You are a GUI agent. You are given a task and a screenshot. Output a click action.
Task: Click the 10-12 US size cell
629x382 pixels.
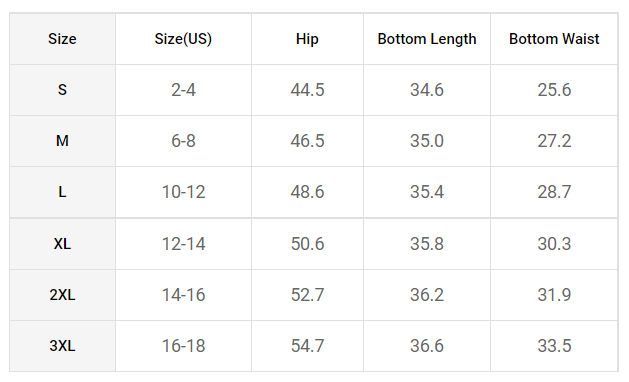pos(183,192)
